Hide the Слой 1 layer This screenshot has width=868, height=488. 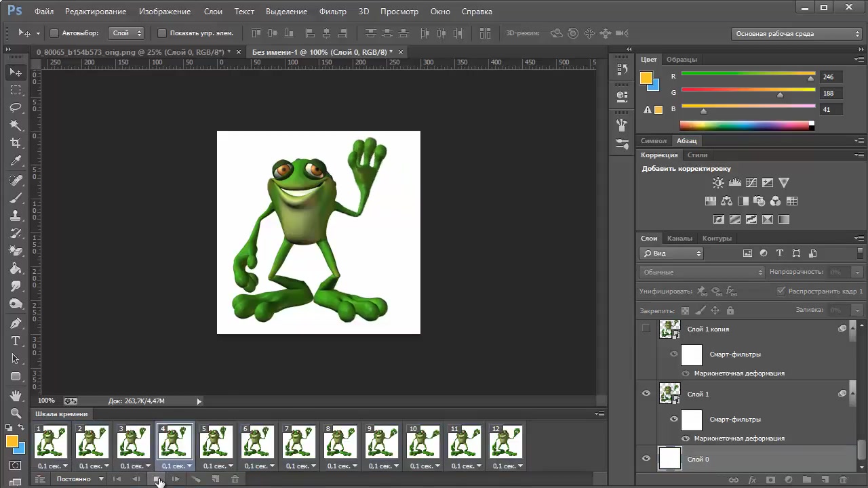click(x=646, y=394)
